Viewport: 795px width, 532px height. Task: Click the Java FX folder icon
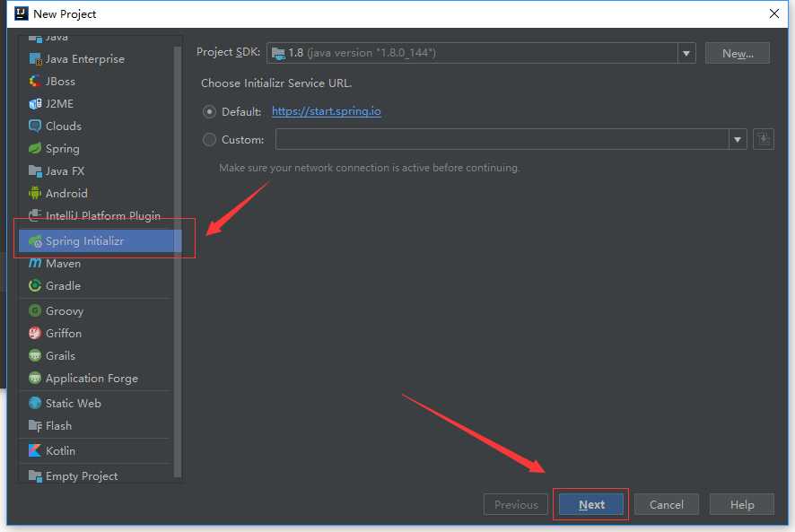(35, 171)
